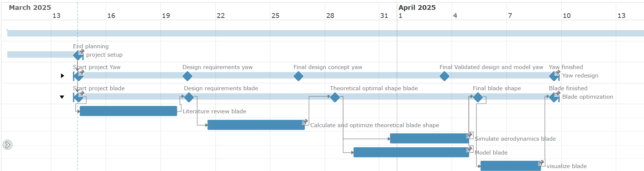Click the pin icon on Start project blade
644x171 pixels.
click(x=81, y=94)
